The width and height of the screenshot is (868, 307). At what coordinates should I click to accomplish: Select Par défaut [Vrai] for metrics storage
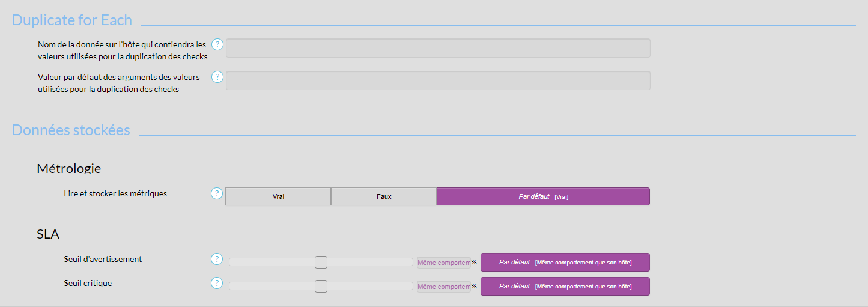click(543, 196)
